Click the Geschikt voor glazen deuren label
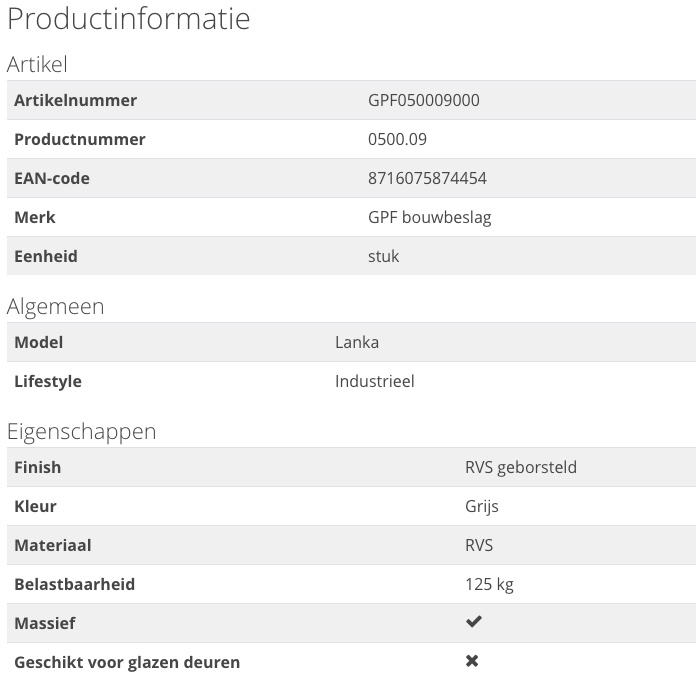Image resolution: width=696 pixels, height=680 pixels. pos(127,662)
